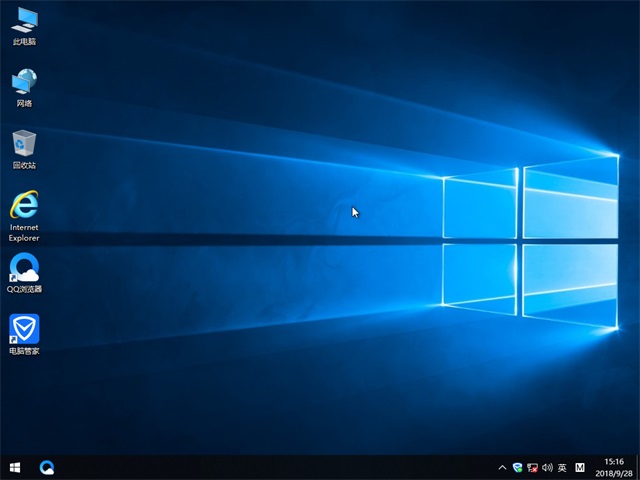Image resolution: width=640 pixels, height=480 pixels.
Task: Select the 网络 (Network) desktop icon
Action: [x=24, y=82]
